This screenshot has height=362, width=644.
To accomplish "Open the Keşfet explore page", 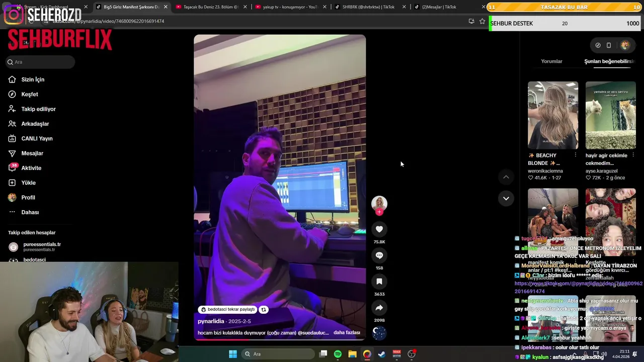I will tap(29, 94).
